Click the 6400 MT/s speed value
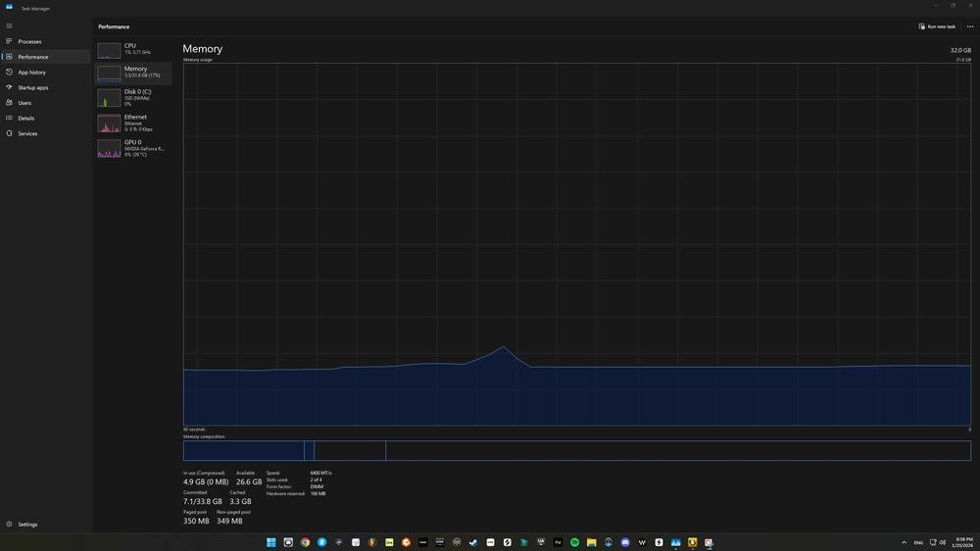 coord(321,473)
